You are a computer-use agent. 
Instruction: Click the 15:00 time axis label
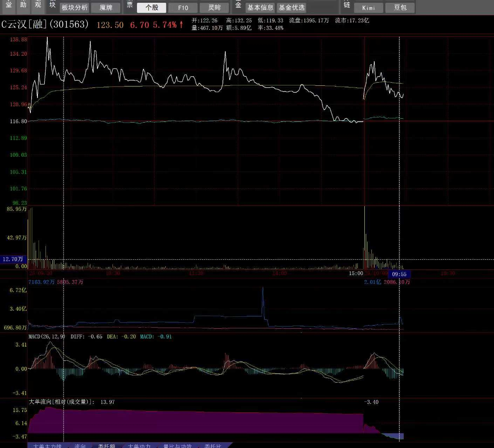(356, 273)
